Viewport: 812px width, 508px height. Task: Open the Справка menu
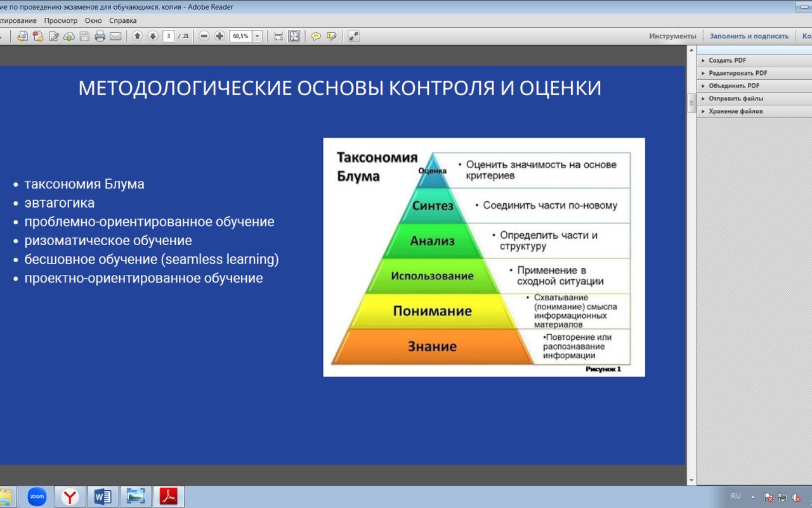[122, 20]
